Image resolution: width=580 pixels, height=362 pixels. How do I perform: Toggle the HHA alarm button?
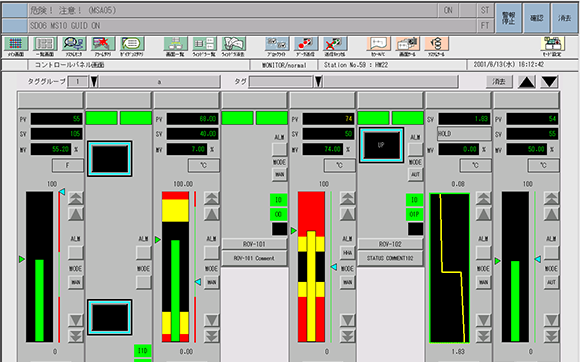pos(347,253)
